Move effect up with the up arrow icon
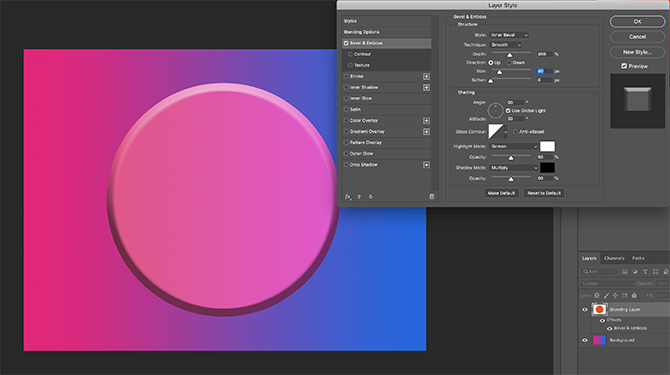This screenshot has width=670, height=375. [x=359, y=197]
